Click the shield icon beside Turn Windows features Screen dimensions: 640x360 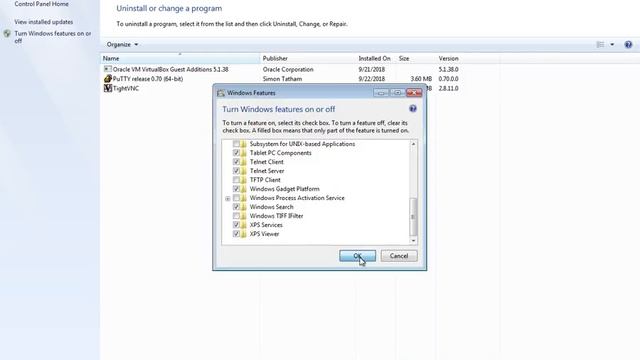click(x=7, y=33)
